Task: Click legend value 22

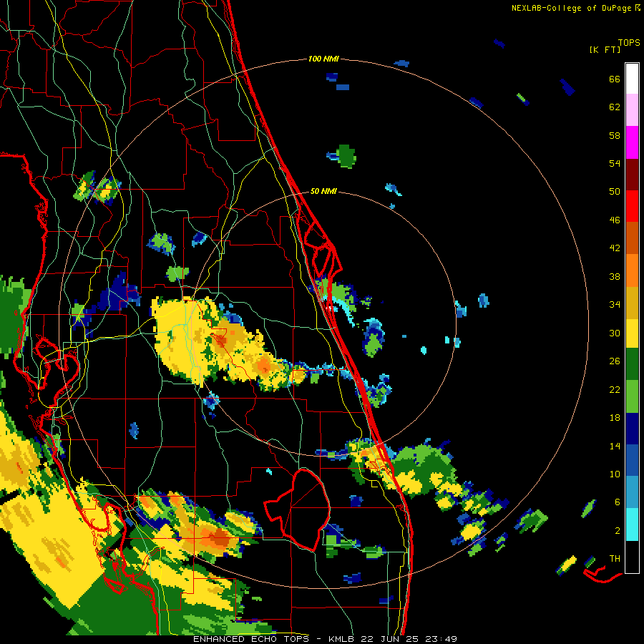Action: (615, 389)
